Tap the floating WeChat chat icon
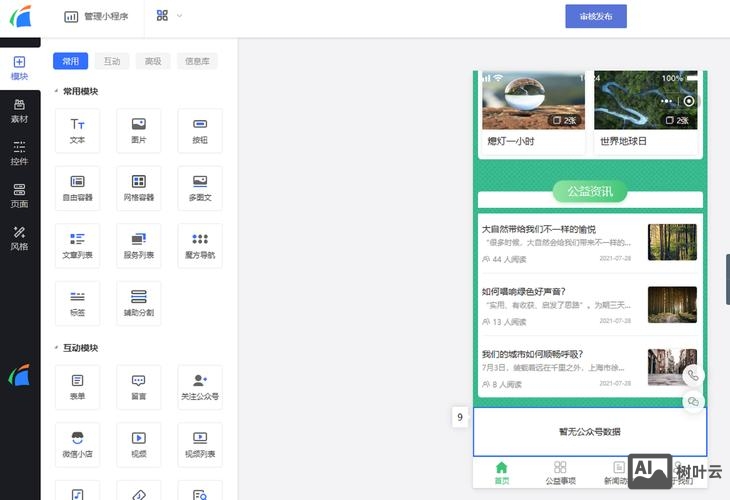The width and height of the screenshot is (730, 500). click(693, 401)
